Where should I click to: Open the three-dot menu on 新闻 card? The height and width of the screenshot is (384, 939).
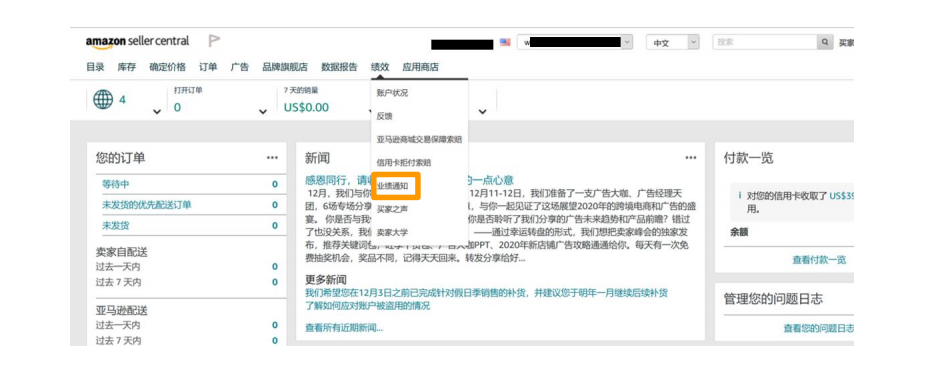pos(690,158)
